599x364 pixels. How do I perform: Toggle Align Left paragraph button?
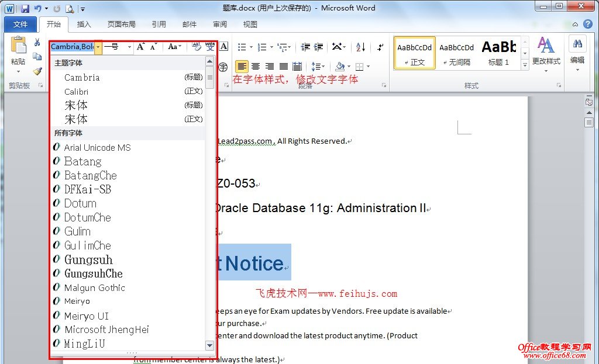coord(242,67)
